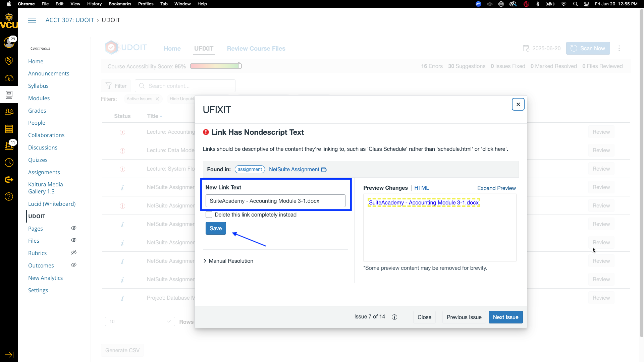Click the Scan Now button
The image size is (644, 362).
[x=588, y=48]
